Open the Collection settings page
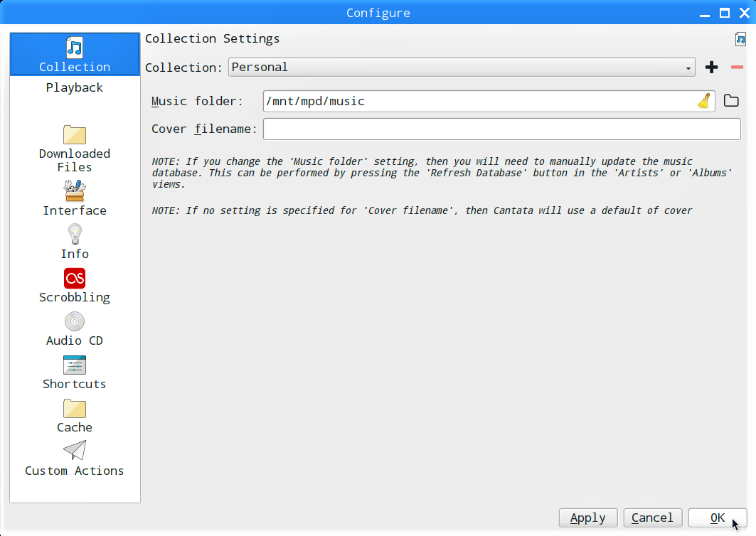The height and width of the screenshot is (536, 756). click(75, 55)
